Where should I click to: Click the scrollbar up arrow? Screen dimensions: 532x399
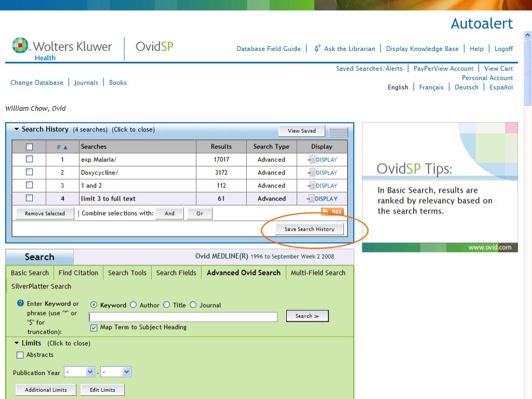point(528,35)
